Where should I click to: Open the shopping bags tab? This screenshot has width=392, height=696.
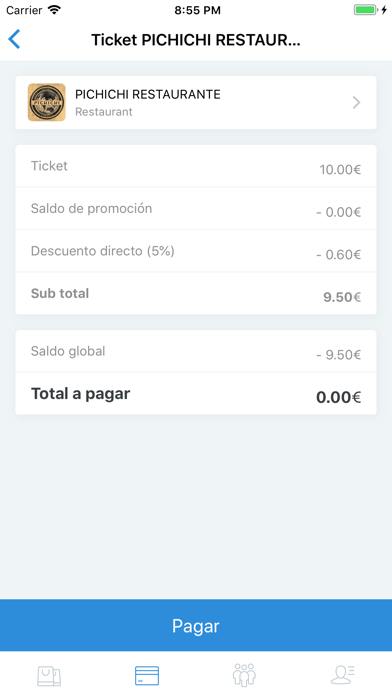49,676
